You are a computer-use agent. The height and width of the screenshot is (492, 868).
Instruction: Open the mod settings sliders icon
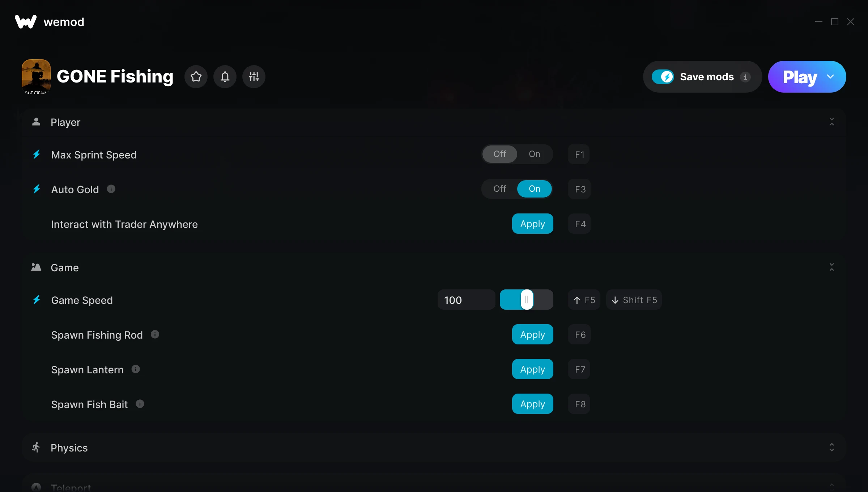(254, 77)
